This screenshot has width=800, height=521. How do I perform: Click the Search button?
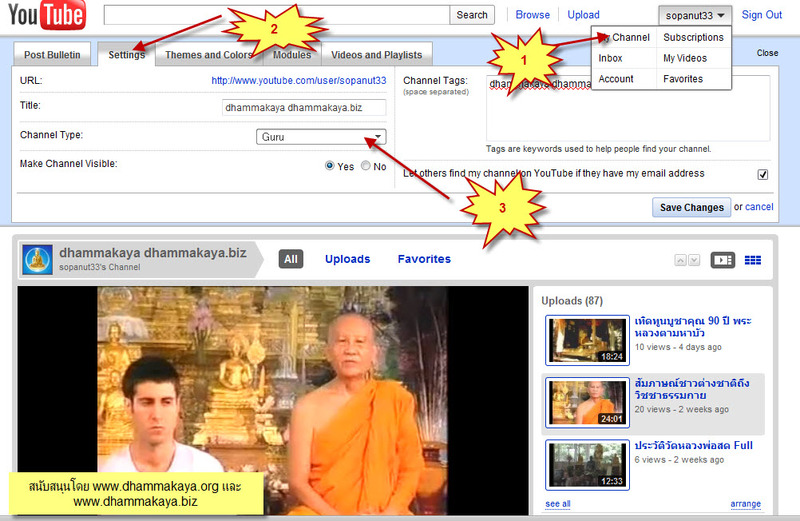tap(472, 15)
